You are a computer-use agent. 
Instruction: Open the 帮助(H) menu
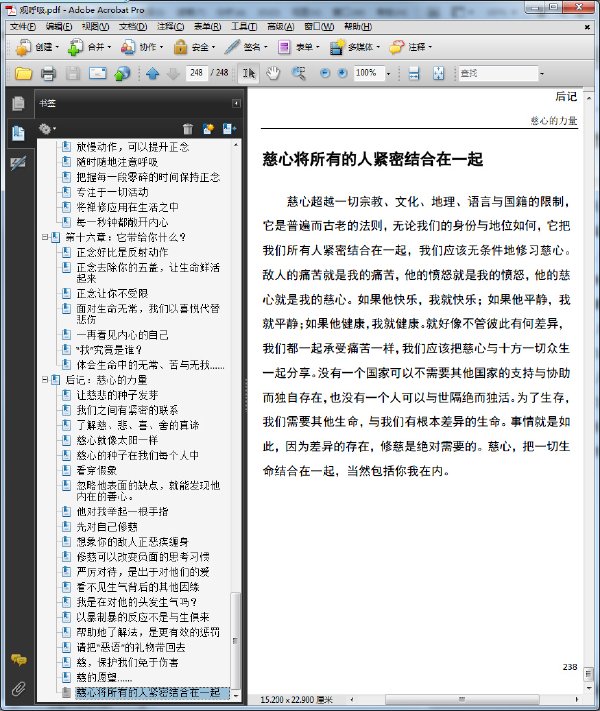coord(358,26)
